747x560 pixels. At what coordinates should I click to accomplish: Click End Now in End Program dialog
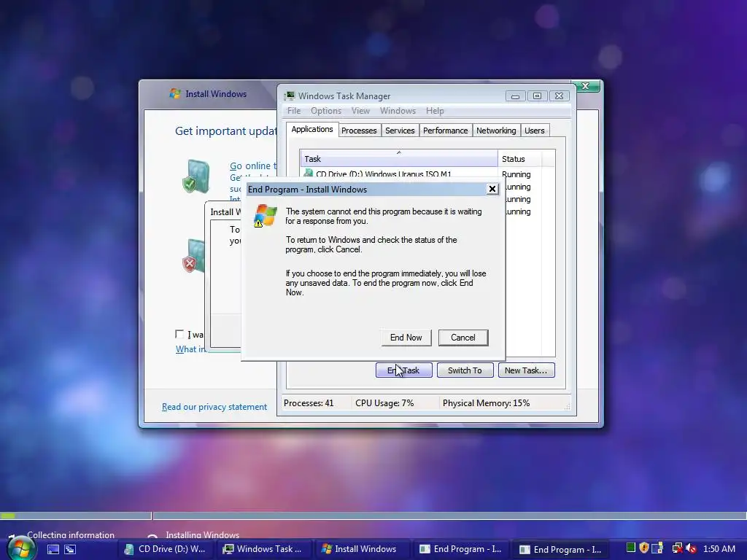pos(406,338)
